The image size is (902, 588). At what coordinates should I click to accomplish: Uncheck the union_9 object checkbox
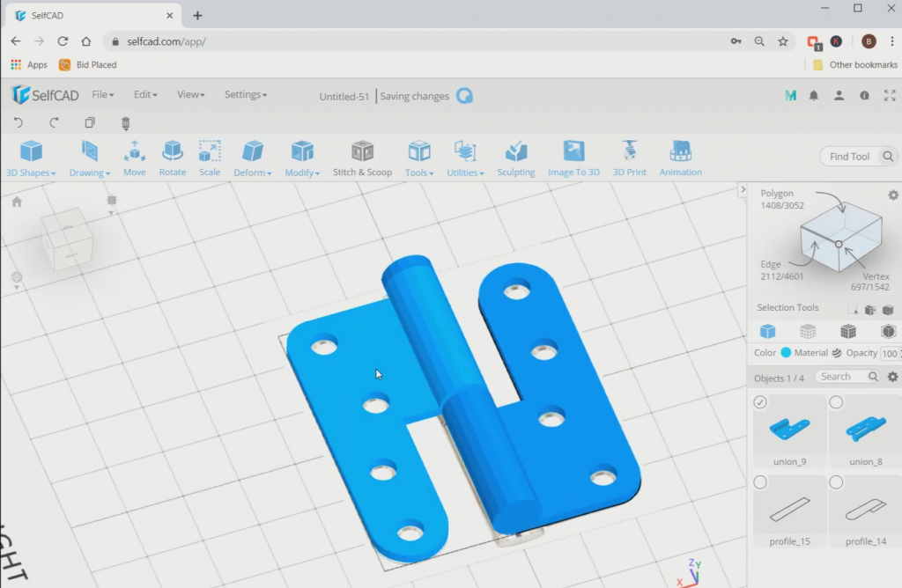tap(760, 402)
